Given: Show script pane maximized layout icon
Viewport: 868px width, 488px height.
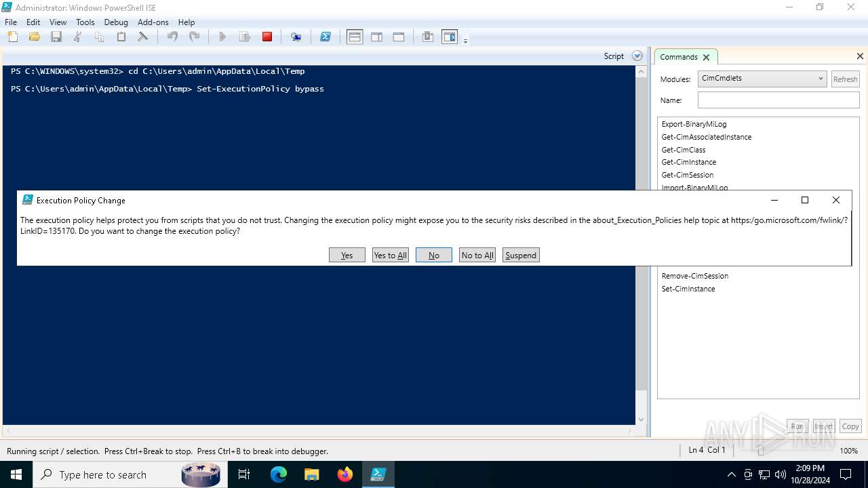Looking at the screenshot, I should [x=399, y=37].
